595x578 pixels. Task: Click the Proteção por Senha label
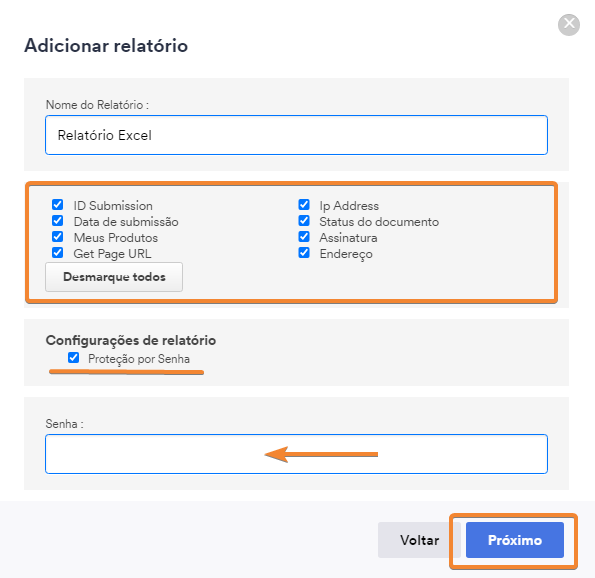pyautogui.click(x=139, y=359)
